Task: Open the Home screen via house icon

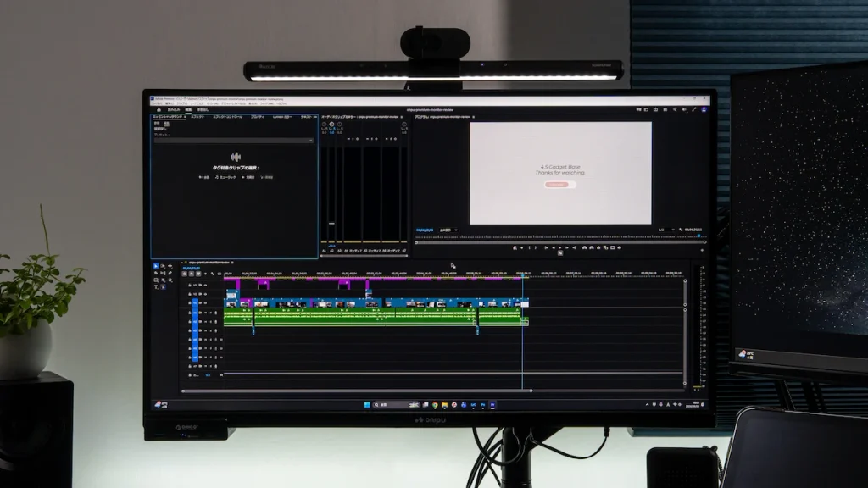Action: point(159,109)
